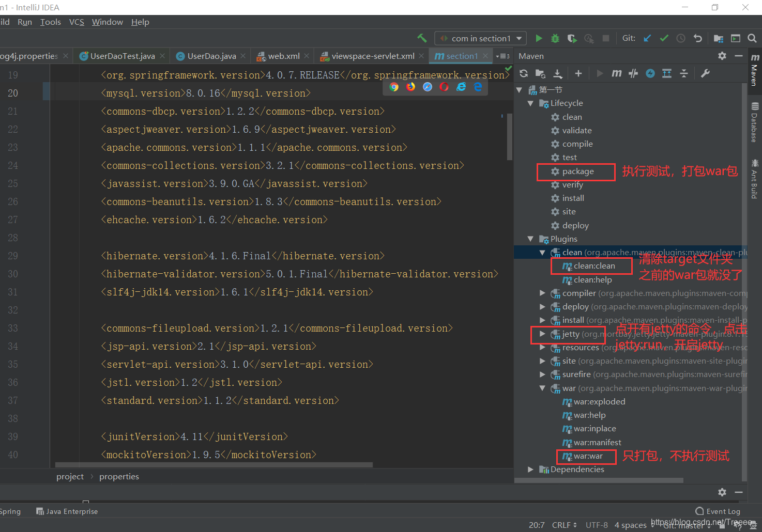Open the VCS menu

pos(77,22)
